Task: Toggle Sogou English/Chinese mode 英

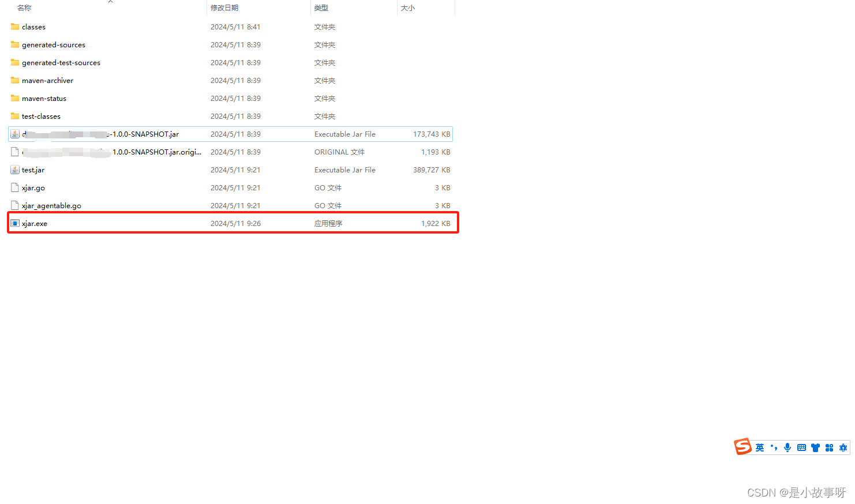Action: (760, 447)
